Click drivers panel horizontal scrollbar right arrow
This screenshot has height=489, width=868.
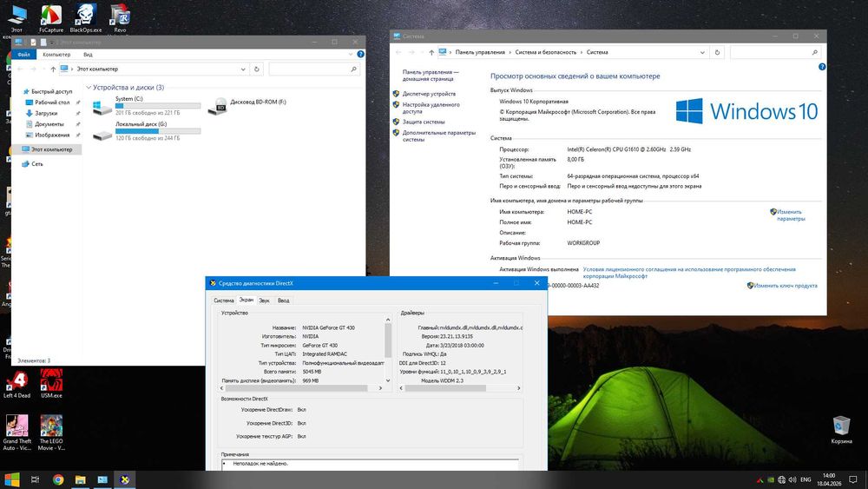coord(518,388)
